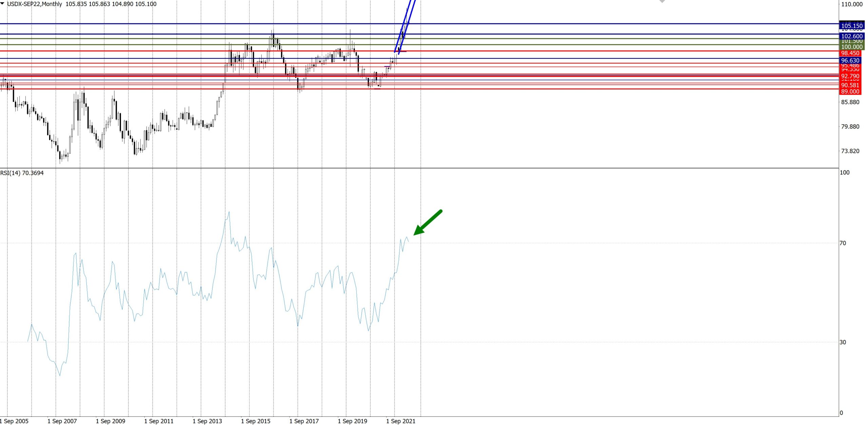Viewport: 868px width, 425px height.
Task: Click the 1 Sep 2013 date label
Action: click(207, 421)
